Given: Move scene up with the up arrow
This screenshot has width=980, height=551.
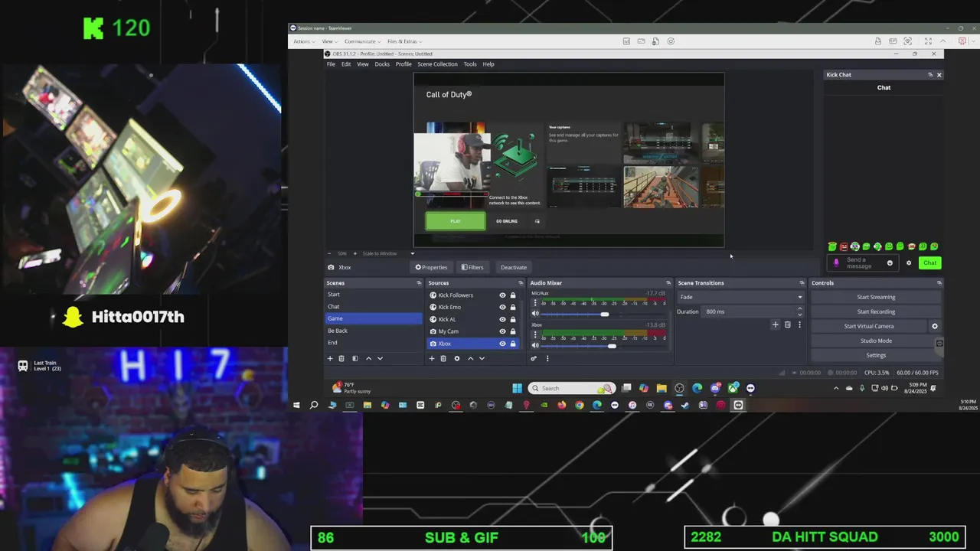Looking at the screenshot, I should (x=368, y=358).
